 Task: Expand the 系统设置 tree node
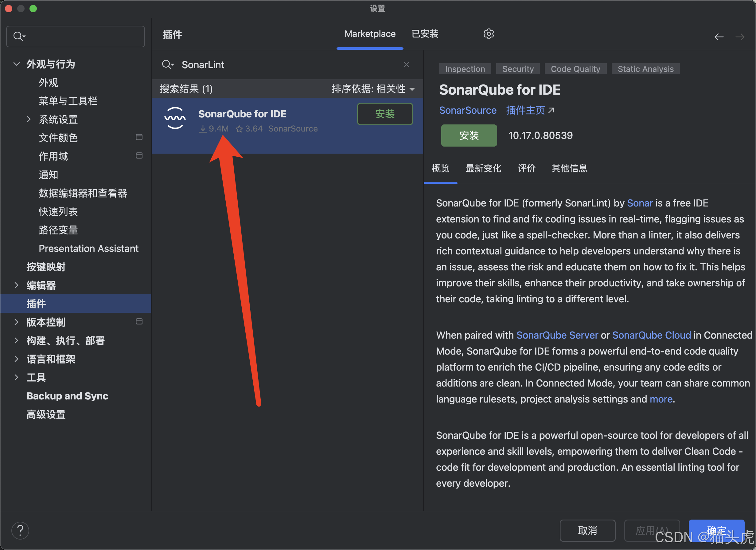[x=29, y=119]
